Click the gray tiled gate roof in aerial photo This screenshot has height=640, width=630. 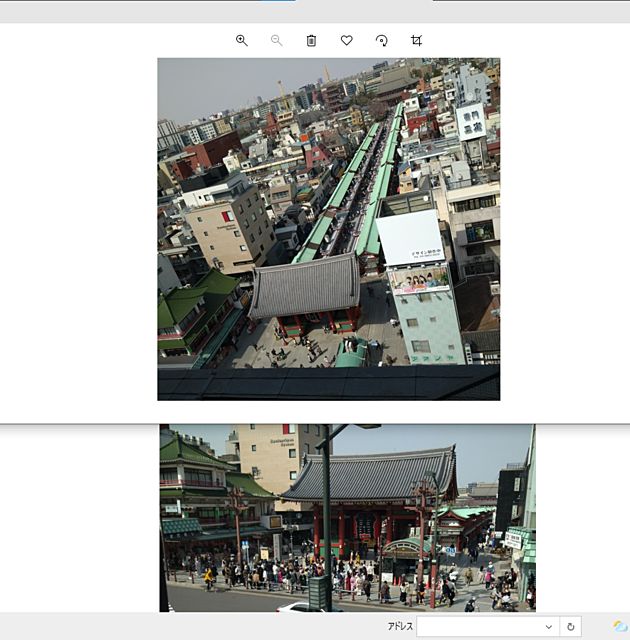304,285
